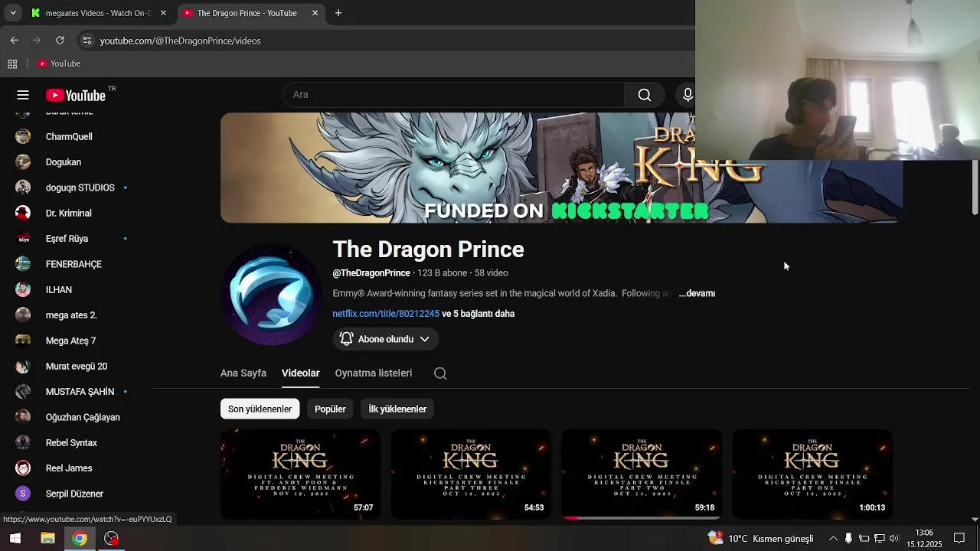Open the netflix.com/title/80212245 link
This screenshot has width=980, height=551.
[x=386, y=314]
